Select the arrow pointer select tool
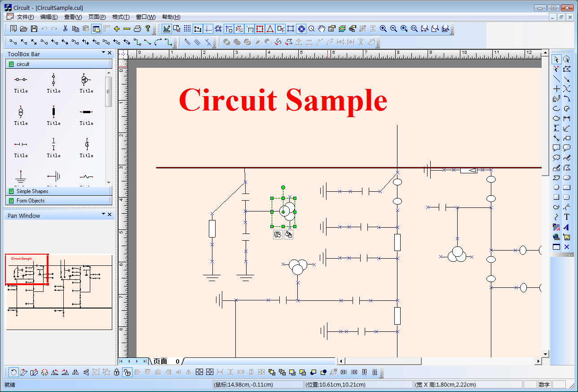Viewport: 578px width, 392px height. click(556, 59)
